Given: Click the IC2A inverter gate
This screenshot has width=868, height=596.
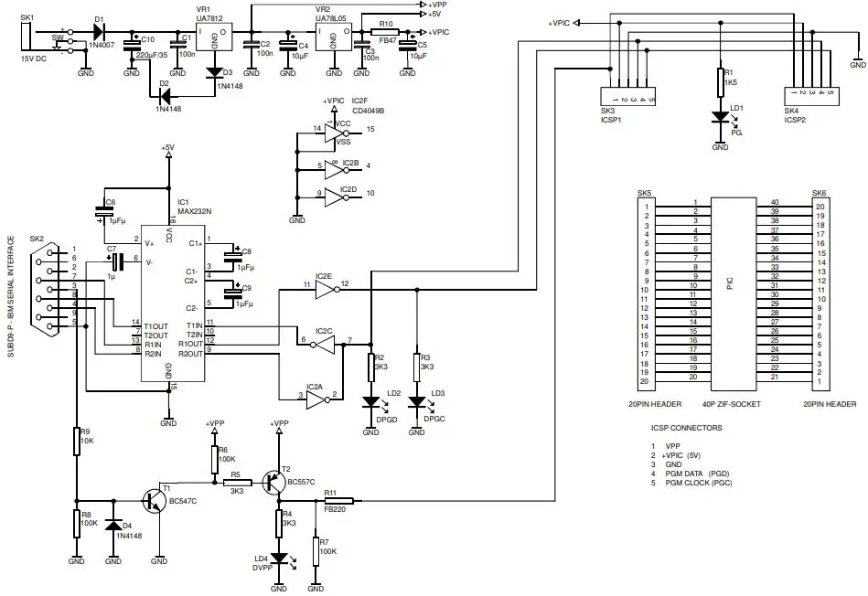Looking at the screenshot, I should tap(316, 396).
